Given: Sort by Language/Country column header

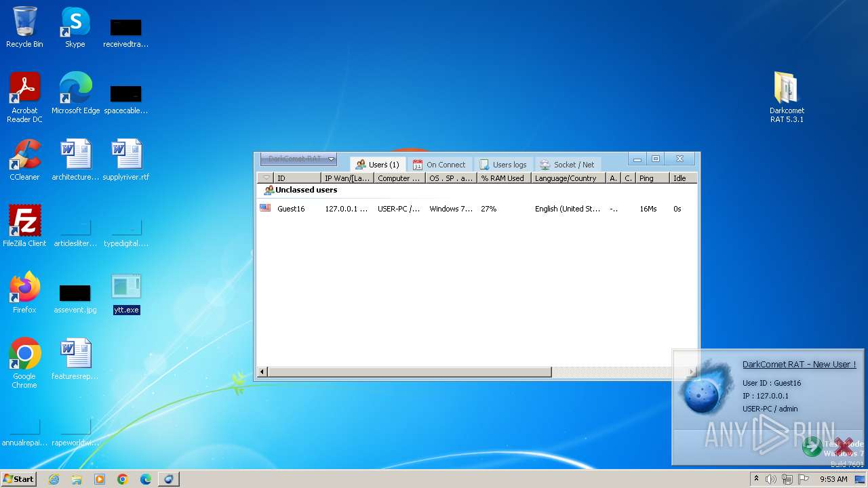Looking at the screenshot, I should tap(568, 178).
